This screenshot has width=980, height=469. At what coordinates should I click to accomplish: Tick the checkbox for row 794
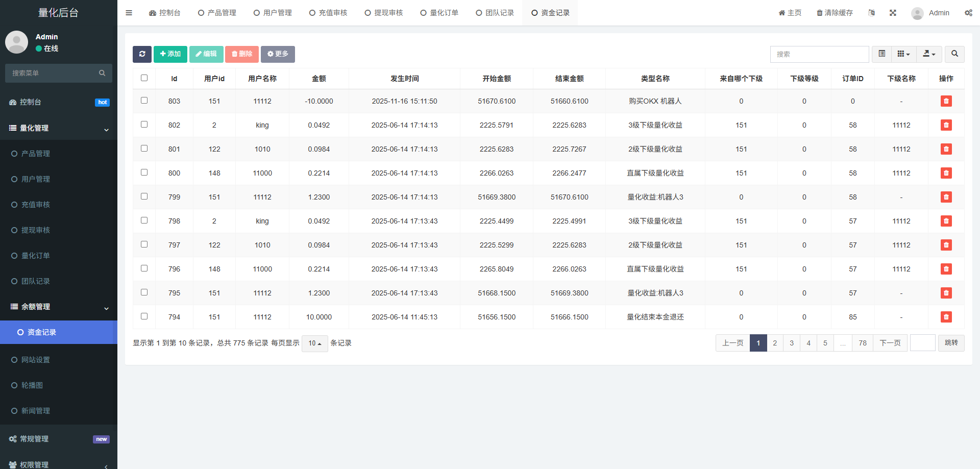pos(144,316)
